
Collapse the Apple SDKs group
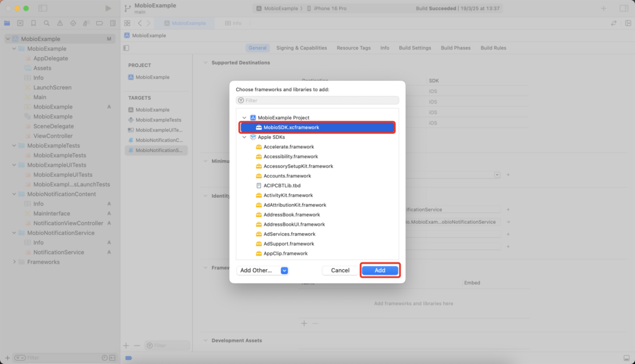[x=244, y=137]
